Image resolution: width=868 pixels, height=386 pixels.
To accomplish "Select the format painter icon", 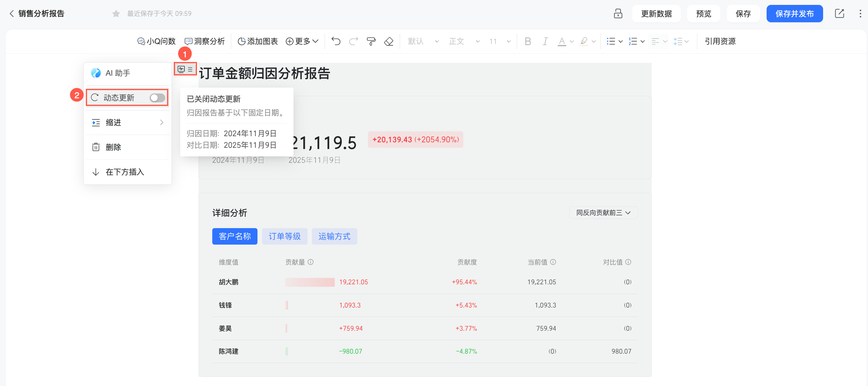I will pyautogui.click(x=371, y=41).
